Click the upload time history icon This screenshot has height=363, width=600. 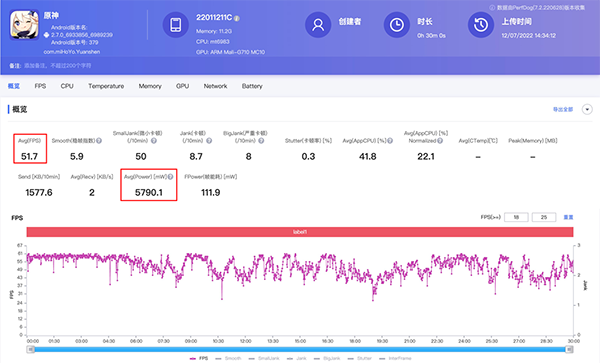(481, 25)
